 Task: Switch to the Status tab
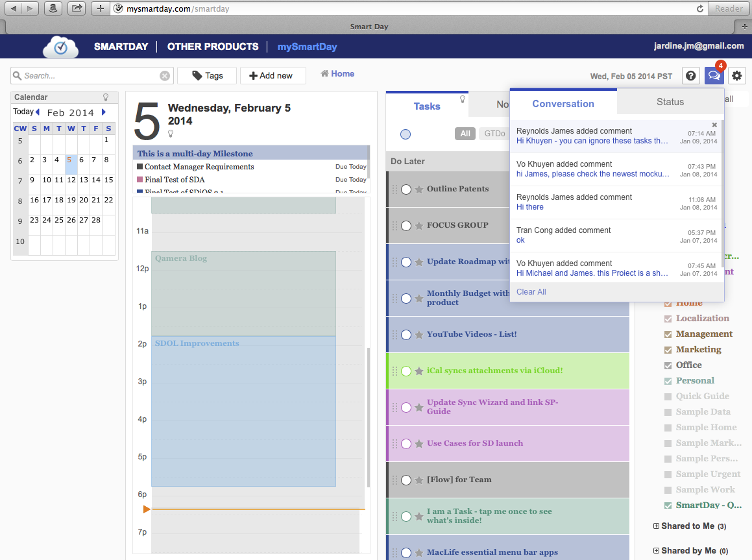coord(670,102)
